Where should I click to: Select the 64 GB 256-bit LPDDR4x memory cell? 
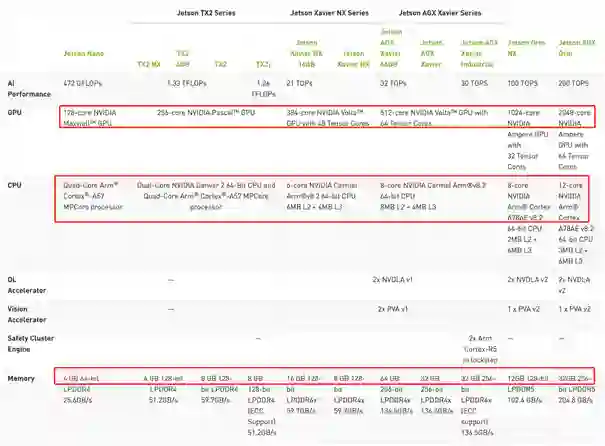pos(396,395)
